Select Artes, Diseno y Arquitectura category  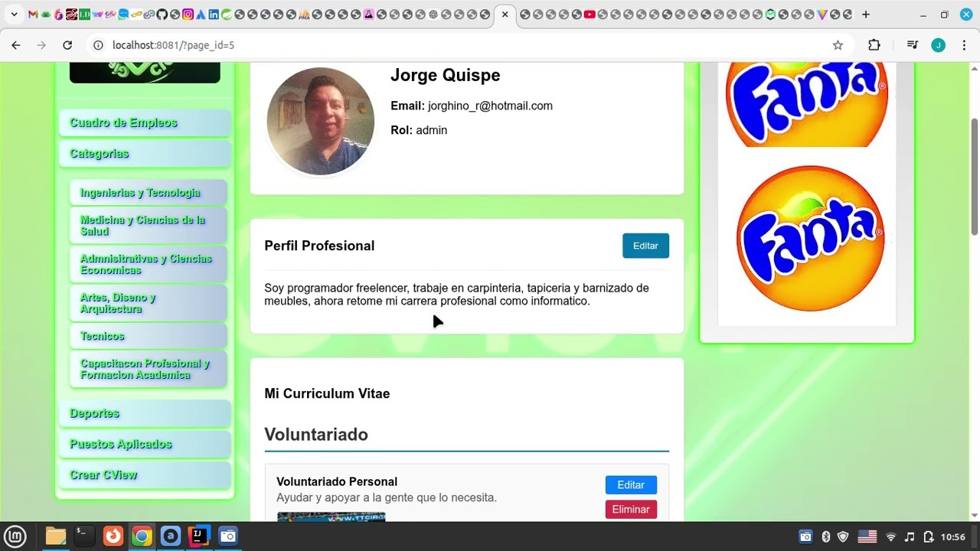tap(149, 303)
